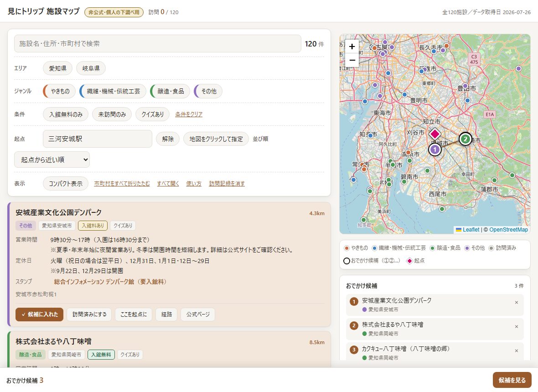538x392 pixels.
Task: Remove 安城産業文化公園デンパーク from candidates
Action: pyautogui.click(x=517, y=303)
